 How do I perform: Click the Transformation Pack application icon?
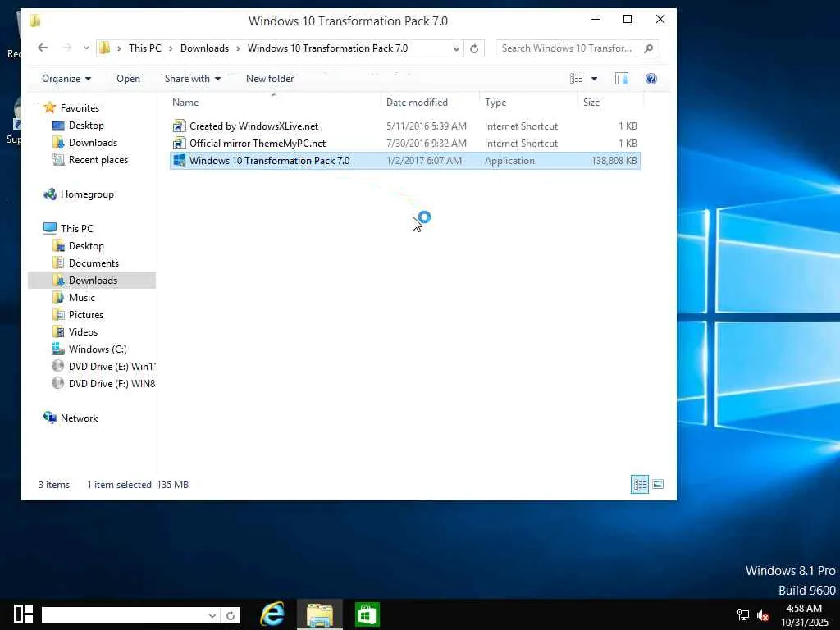(x=180, y=160)
